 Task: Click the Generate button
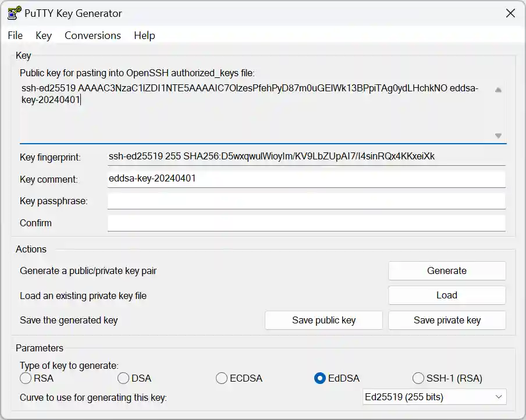(446, 270)
